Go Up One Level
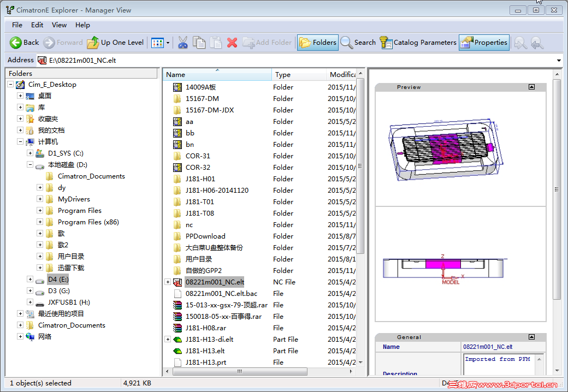This screenshot has height=392, width=568. pos(116,43)
